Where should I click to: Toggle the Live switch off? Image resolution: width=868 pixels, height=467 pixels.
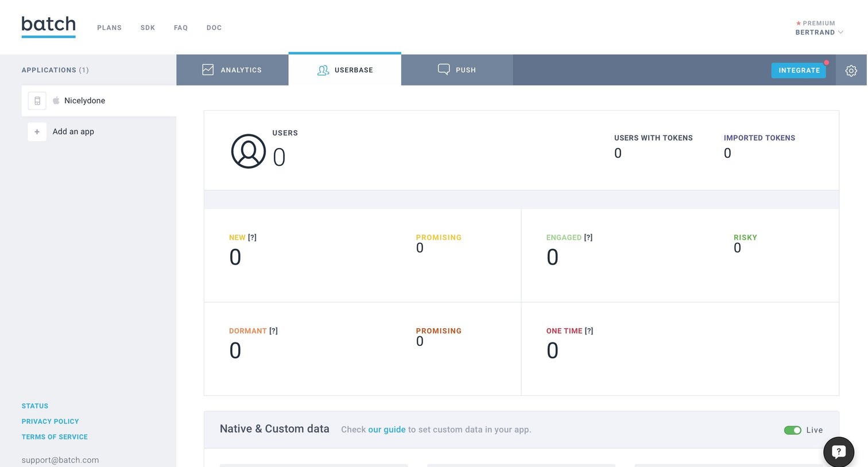[x=793, y=430]
